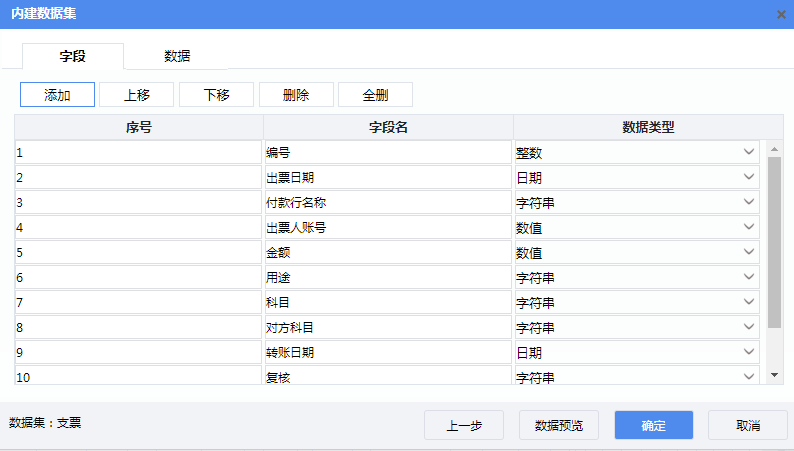Change data type of 金额 row
Viewport: 794px width, 451px height.
(749, 253)
